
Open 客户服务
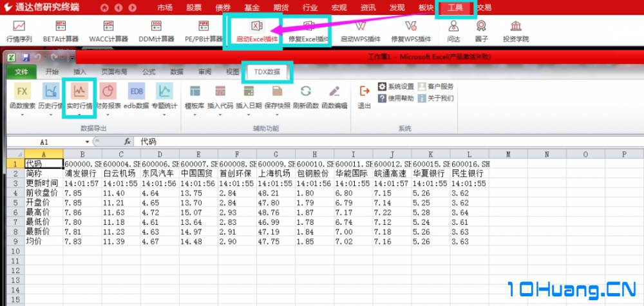coord(436,87)
